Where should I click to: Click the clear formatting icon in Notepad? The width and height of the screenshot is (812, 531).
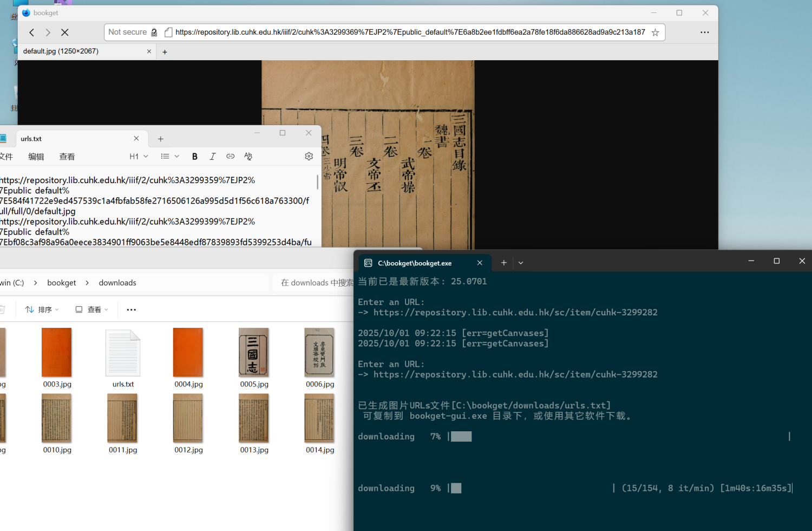[248, 157]
